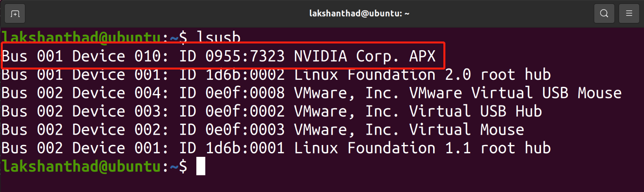Screen dimensions: 644x192
Task: Click the bottom lakshanthad@ubuntu prompt
Action: (94, 166)
